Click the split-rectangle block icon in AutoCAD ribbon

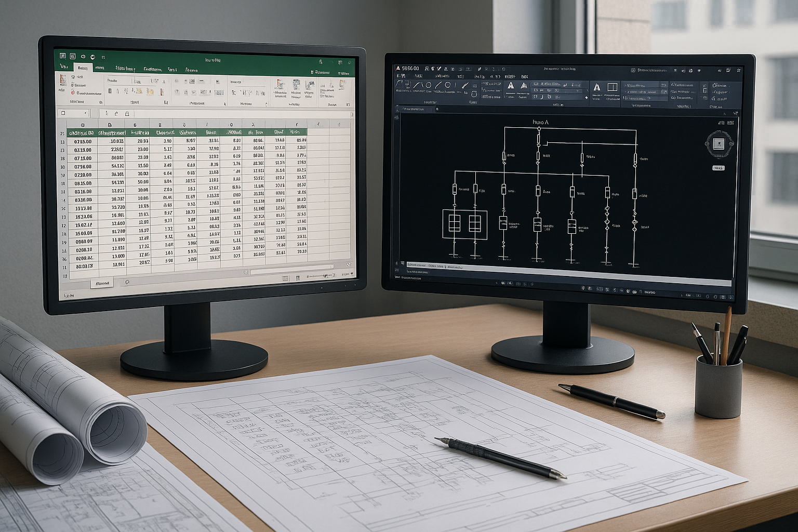pyautogui.click(x=613, y=87)
